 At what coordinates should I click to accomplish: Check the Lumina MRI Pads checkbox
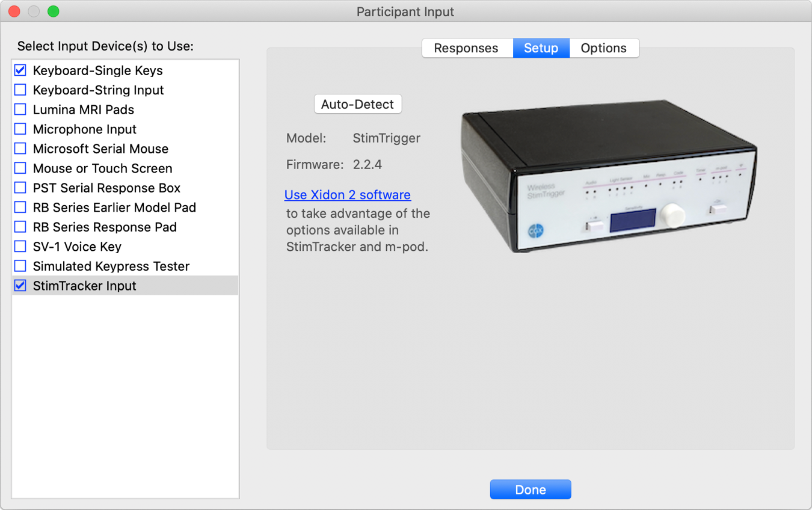tap(20, 109)
